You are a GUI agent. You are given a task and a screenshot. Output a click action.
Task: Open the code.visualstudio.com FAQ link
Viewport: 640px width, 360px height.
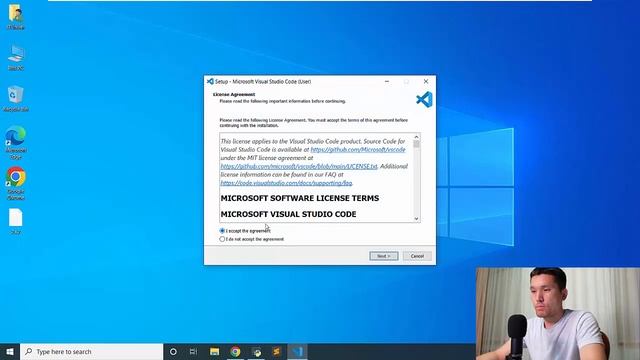coord(286,183)
